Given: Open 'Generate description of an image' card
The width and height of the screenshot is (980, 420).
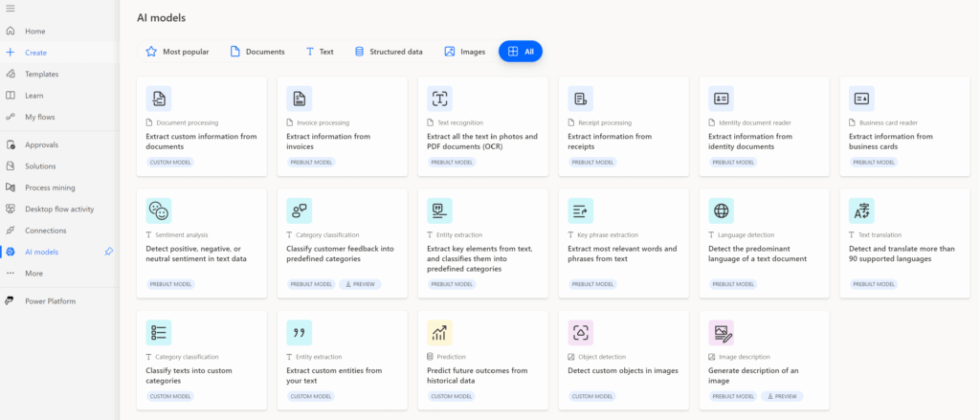Looking at the screenshot, I should click(765, 361).
